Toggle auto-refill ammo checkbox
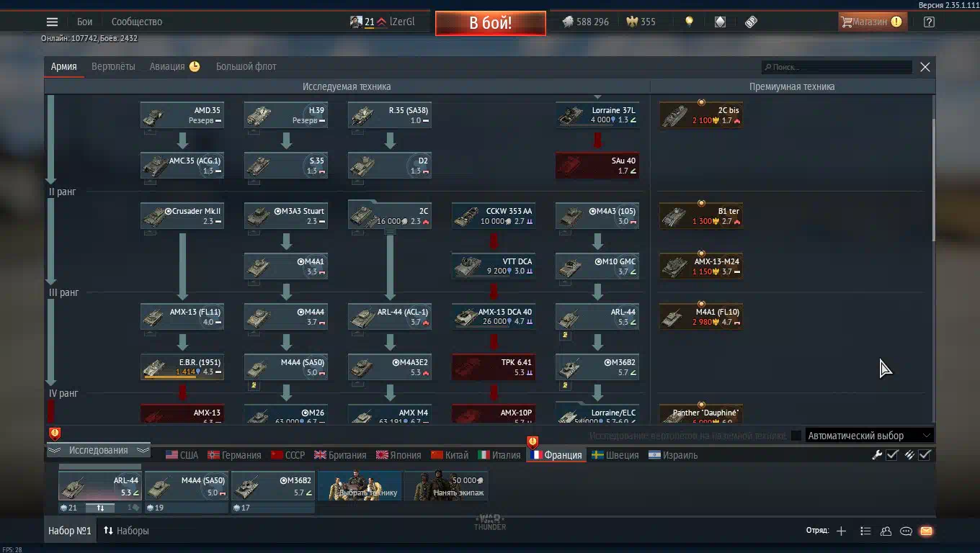 [925, 454]
